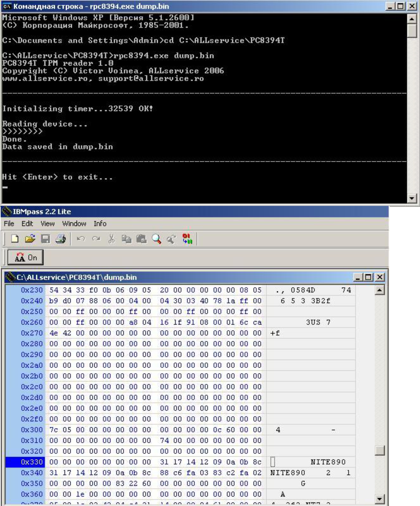Click the Paste clipboard icon
The height and width of the screenshot is (506, 420).
click(x=142, y=239)
